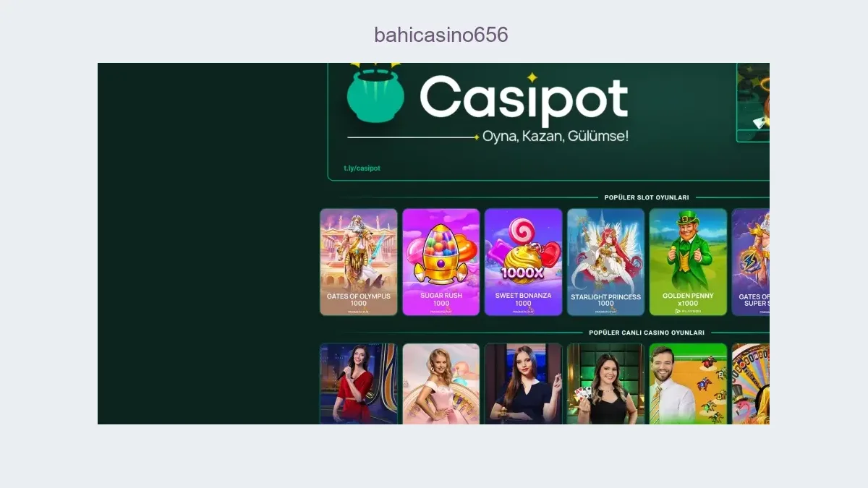This screenshot has width=868, height=488.
Task: Click the bahicasino656 page title
Action: [x=441, y=34]
